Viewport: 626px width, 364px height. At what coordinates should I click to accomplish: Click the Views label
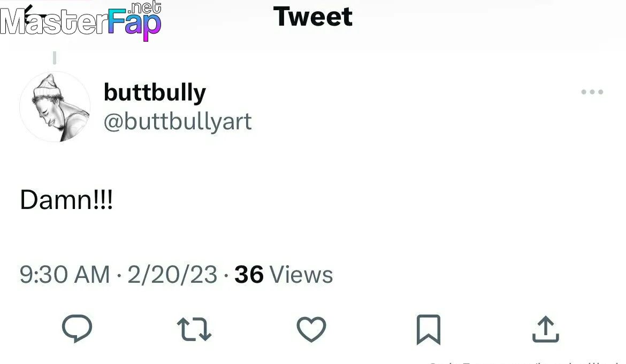(301, 275)
